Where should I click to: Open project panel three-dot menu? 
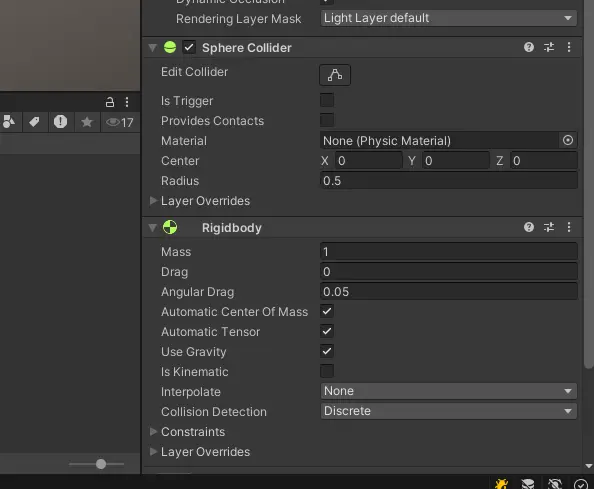click(x=127, y=102)
